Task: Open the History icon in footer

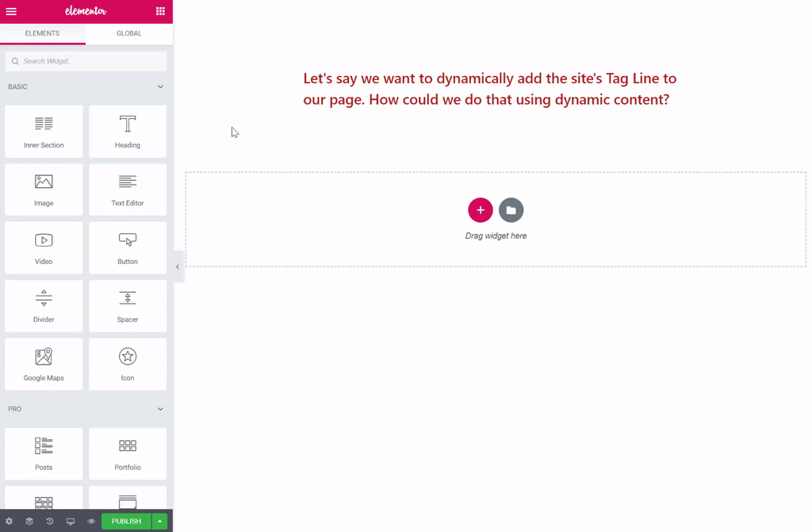Action: (x=50, y=521)
